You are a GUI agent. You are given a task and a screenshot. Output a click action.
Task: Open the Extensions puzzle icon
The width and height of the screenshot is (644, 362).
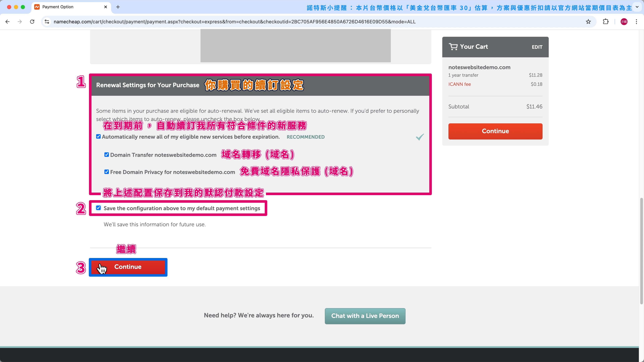tap(605, 22)
